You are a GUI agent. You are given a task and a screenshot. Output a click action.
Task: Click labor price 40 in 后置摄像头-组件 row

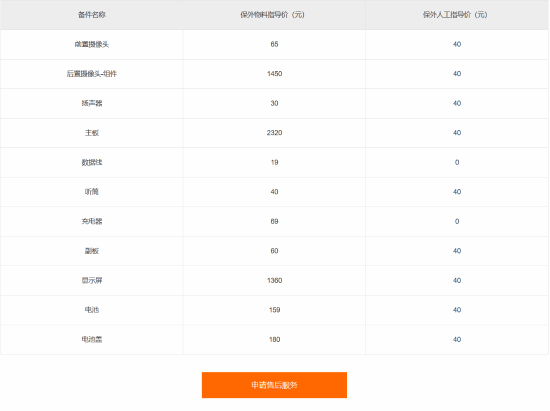[457, 74]
